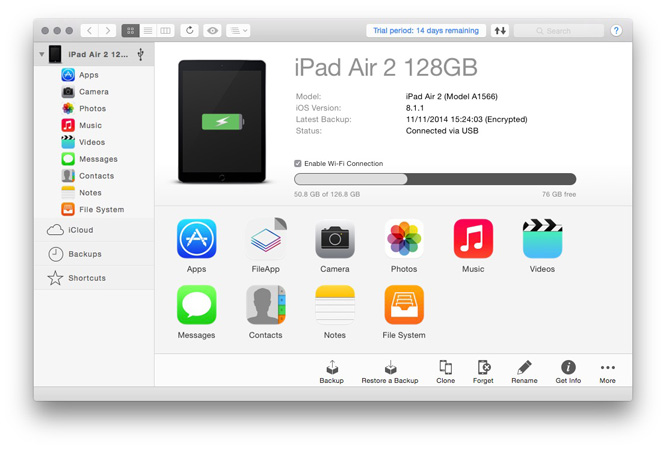Click the Backup toolbar icon

tap(331, 369)
